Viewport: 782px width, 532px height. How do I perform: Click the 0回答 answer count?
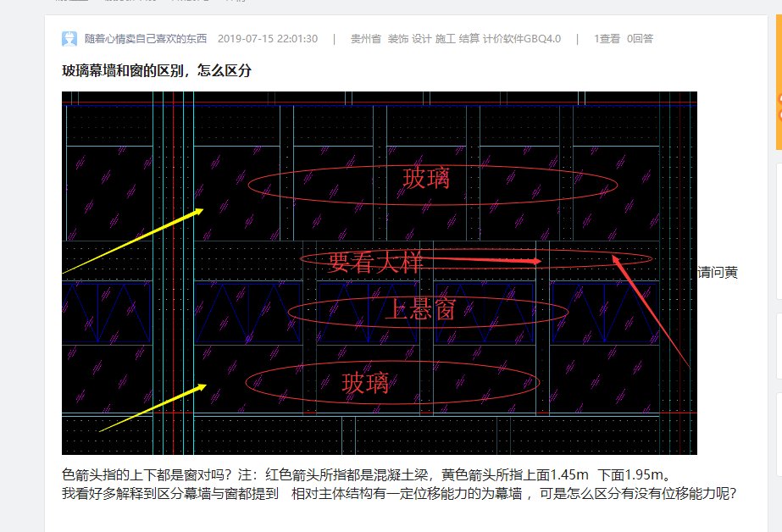click(x=640, y=39)
